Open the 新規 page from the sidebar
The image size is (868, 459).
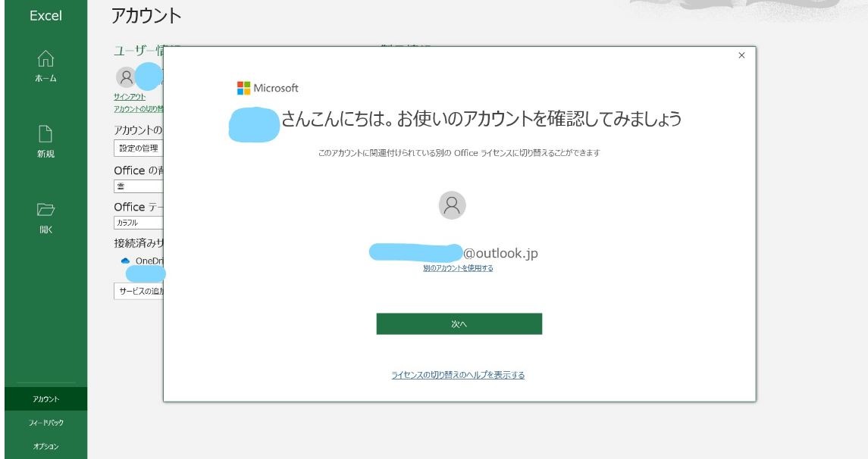[45, 142]
